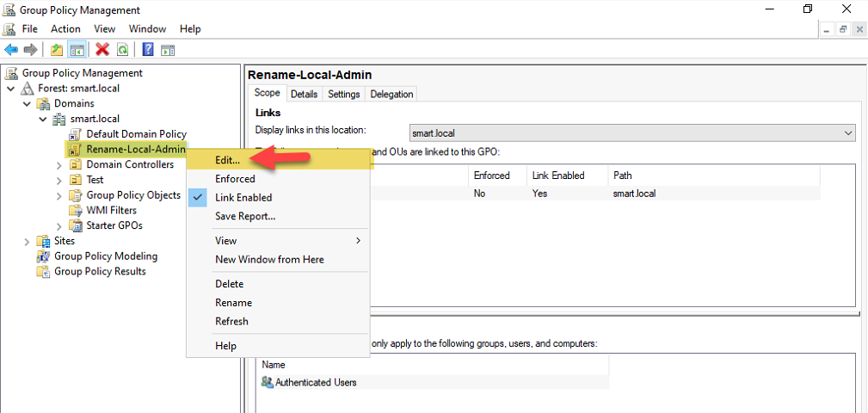Open the Help menu in menu bar
The image size is (868, 413).
pyautogui.click(x=190, y=28)
